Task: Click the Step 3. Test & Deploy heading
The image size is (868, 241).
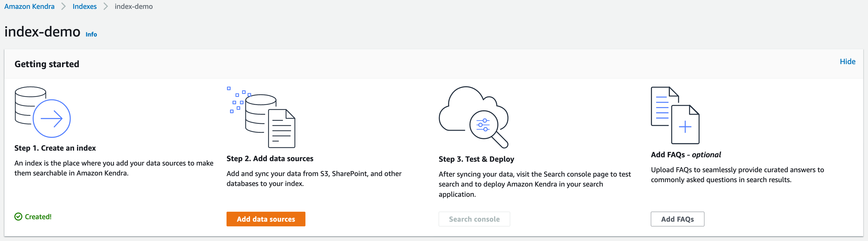Action: click(x=476, y=159)
